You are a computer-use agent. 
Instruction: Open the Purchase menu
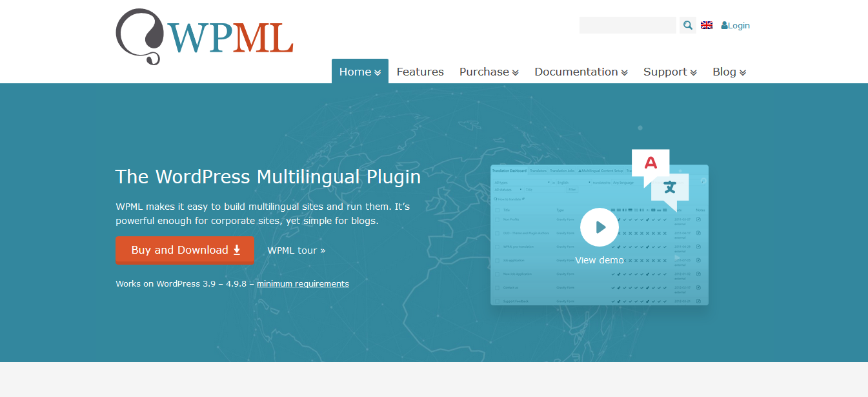click(489, 72)
